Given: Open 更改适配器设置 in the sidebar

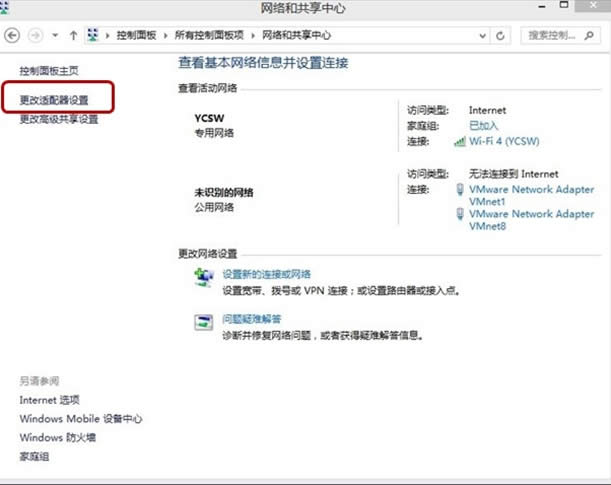Looking at the screenshot, I should 60,100.
